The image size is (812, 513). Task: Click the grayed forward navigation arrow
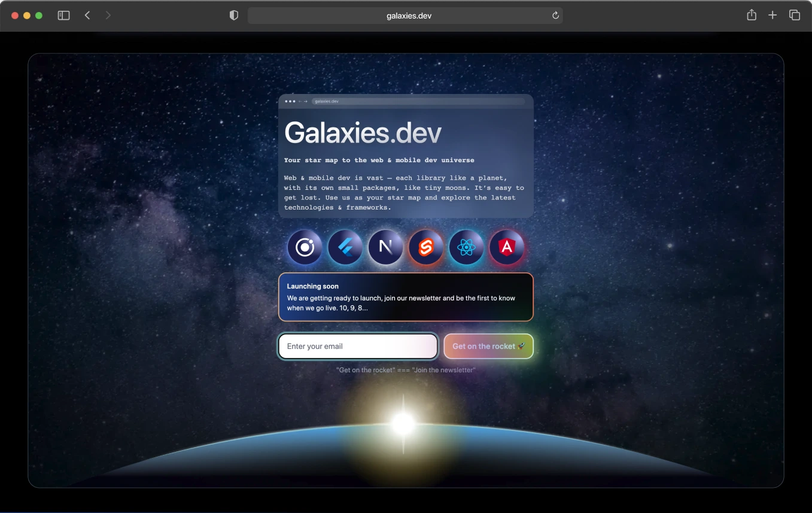tap(108, 15)
